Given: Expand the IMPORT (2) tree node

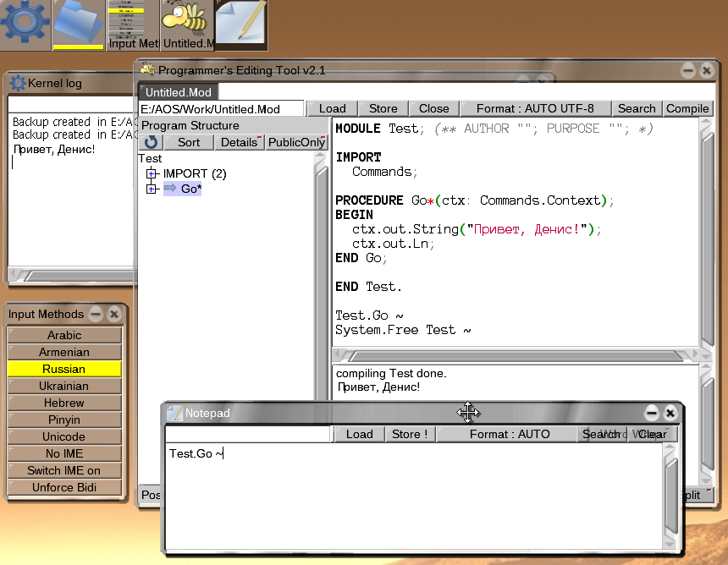Looking at the screenshot, I should (x=152, y=173).
